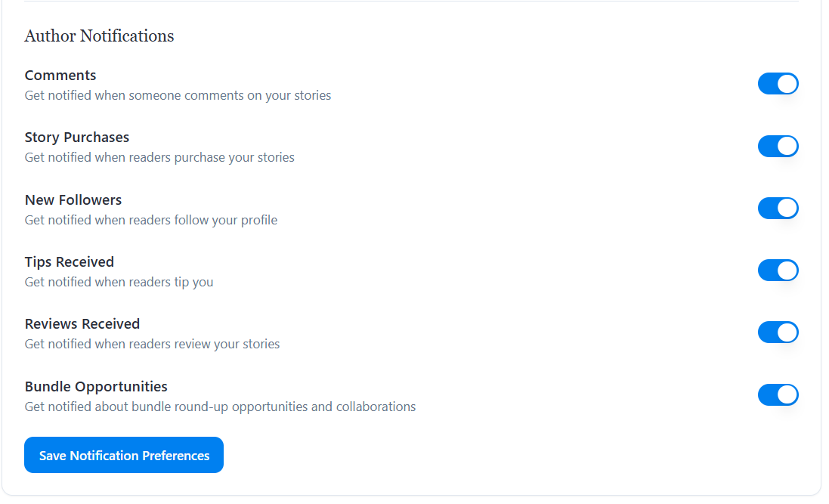Click the Author Notifications section heading
This screenshot has height=504, width=829.
[x=99, y=36]
